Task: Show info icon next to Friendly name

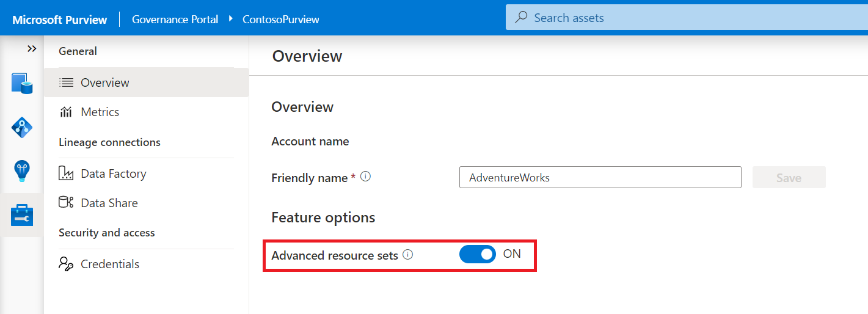Action: (x=365, y=177)
